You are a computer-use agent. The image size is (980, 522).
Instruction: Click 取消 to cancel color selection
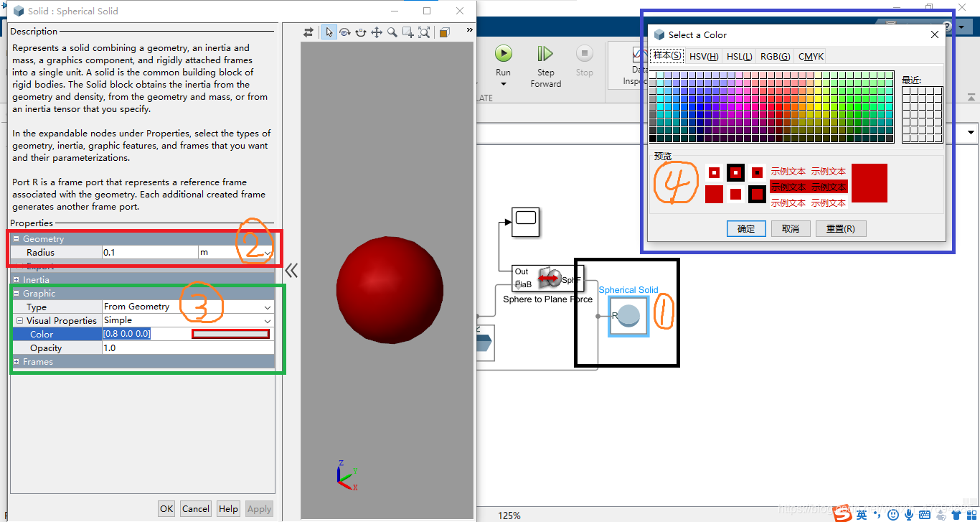tap(791, 228)
